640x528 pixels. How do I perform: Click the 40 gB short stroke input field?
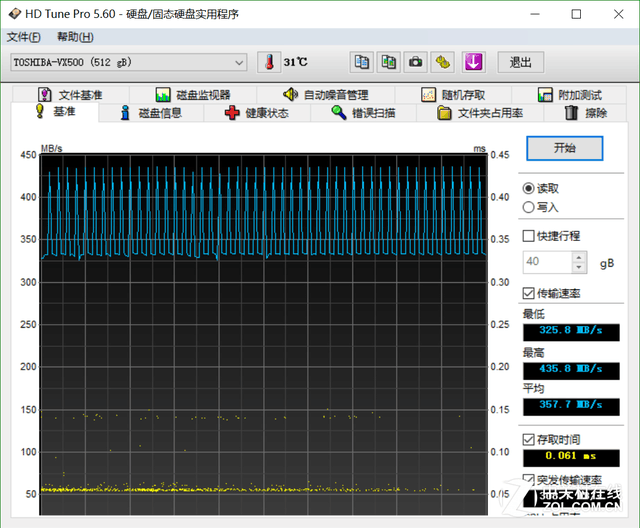547,262
